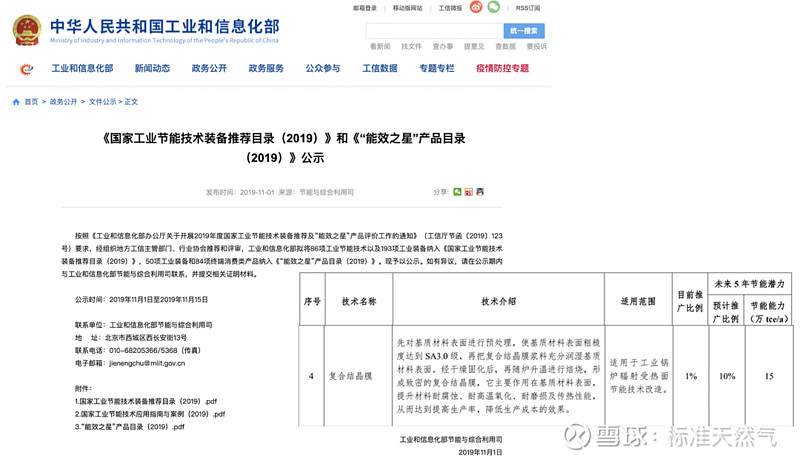Open the WeChat icon in top bar
This screenshot has height=461, width=800.
(x=494, y=7)
